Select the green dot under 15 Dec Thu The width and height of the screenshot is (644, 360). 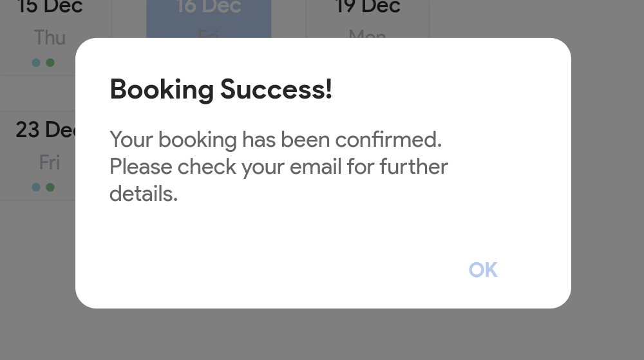tap(50, 63)
